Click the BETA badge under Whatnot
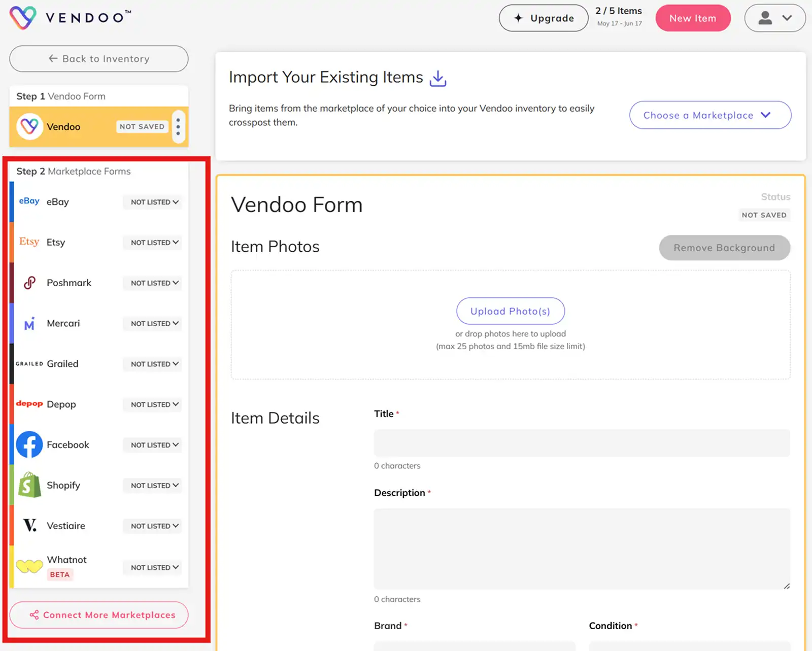The width and height of the screenshot is (812, 651). click(x=60, y=574)
